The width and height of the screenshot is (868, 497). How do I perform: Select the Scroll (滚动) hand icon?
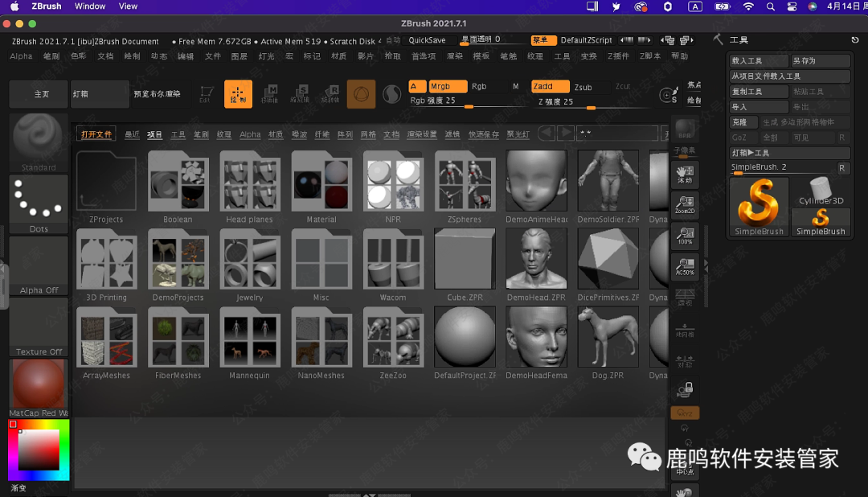point(685,174)
